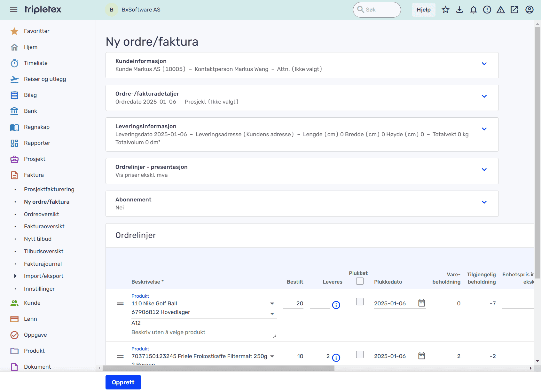Click the Hjelp button
The height and width of the screenshot is (392, 541).
tap(423, 10)
